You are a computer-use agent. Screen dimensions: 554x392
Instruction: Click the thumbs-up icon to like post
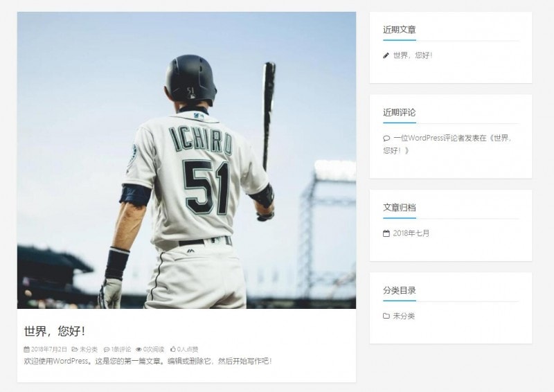coord(172,349)
